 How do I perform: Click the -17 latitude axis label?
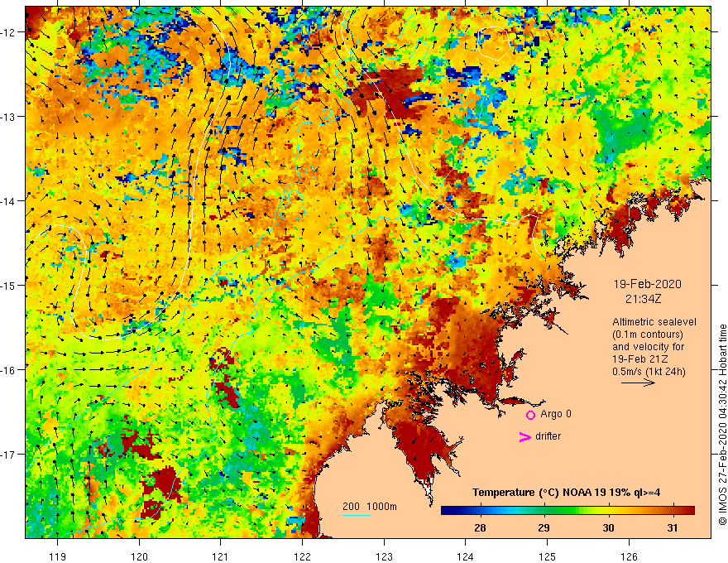tap(10, 454)
